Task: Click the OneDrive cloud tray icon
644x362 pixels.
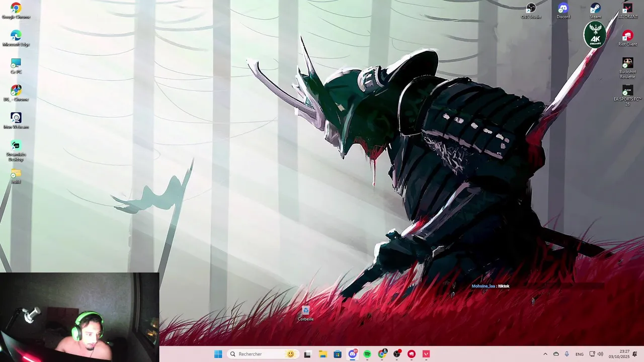Action: (x=556, y=354)
